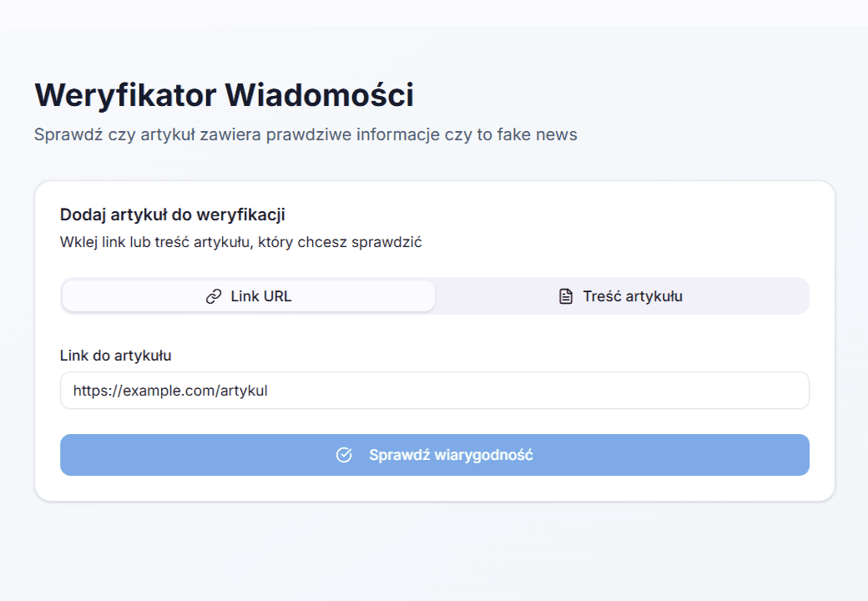The image size is (868, 601).
Task: Click the word Weryfikator in the heading
Action: [126, 95]
